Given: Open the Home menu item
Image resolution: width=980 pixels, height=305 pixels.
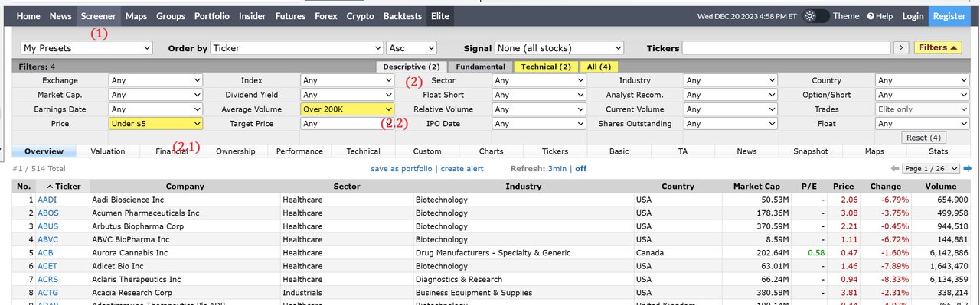Looking at the screenshot, I should point(28,16).
